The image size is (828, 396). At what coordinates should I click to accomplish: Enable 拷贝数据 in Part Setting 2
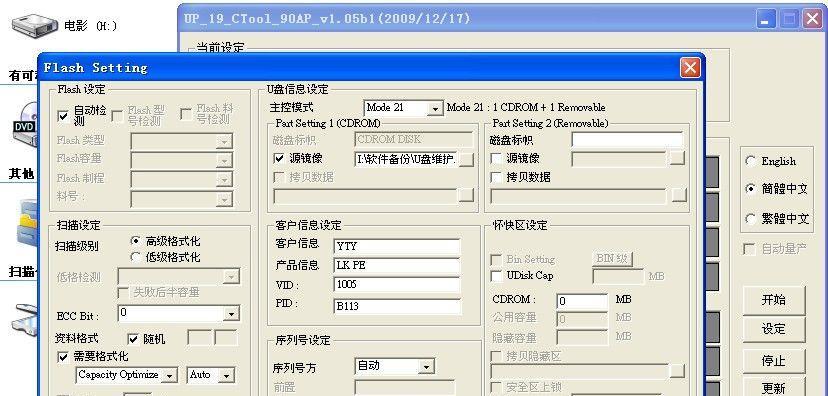click(496, 177)
